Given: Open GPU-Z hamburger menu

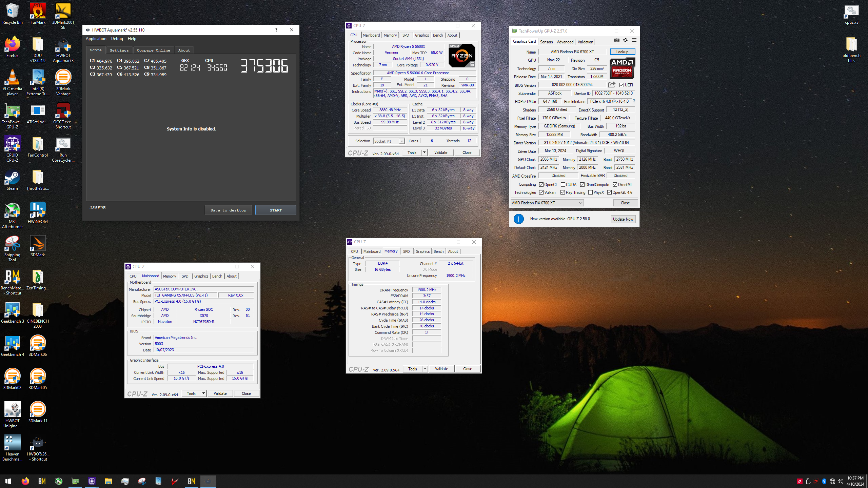Looking at the screenshot, I should 634,40.
